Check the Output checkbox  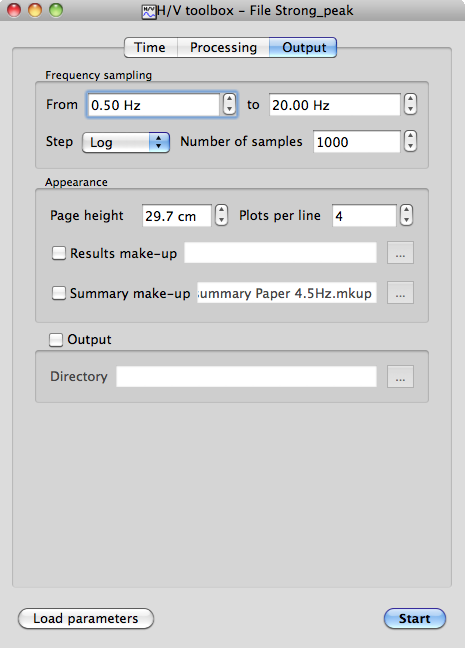(x=56, y=340)
